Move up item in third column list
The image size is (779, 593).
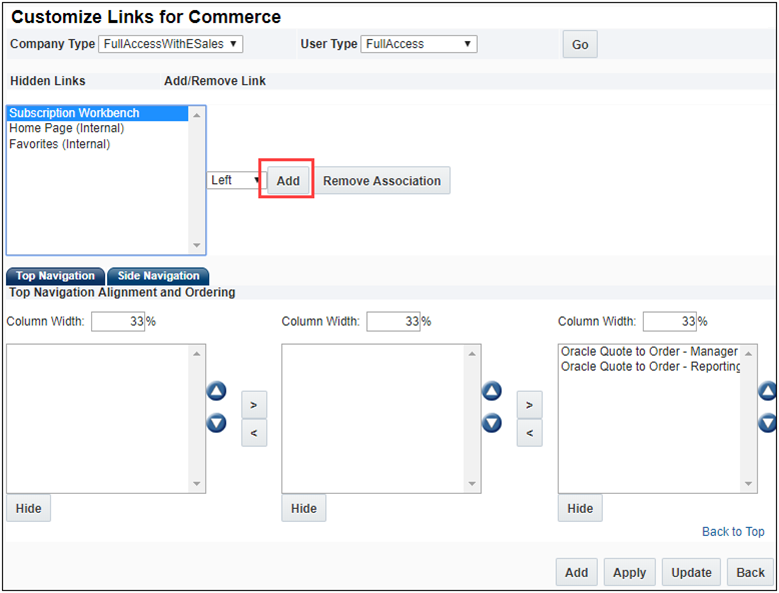(767, 391)
